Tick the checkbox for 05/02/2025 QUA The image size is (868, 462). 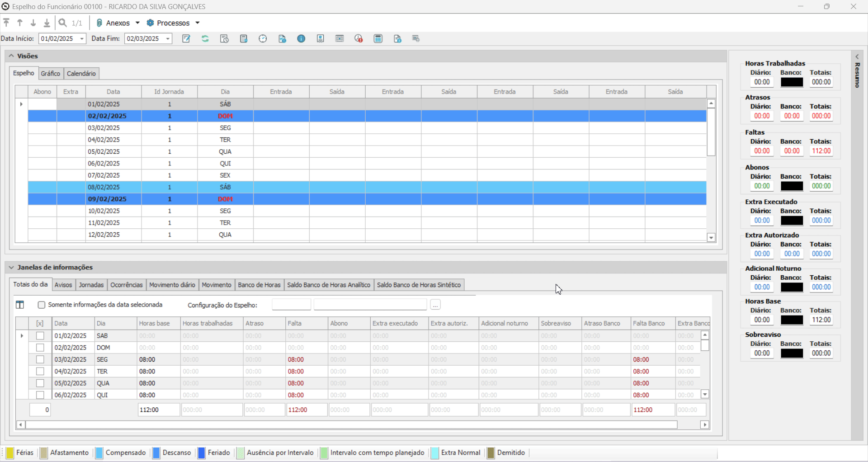coord(40,383)
